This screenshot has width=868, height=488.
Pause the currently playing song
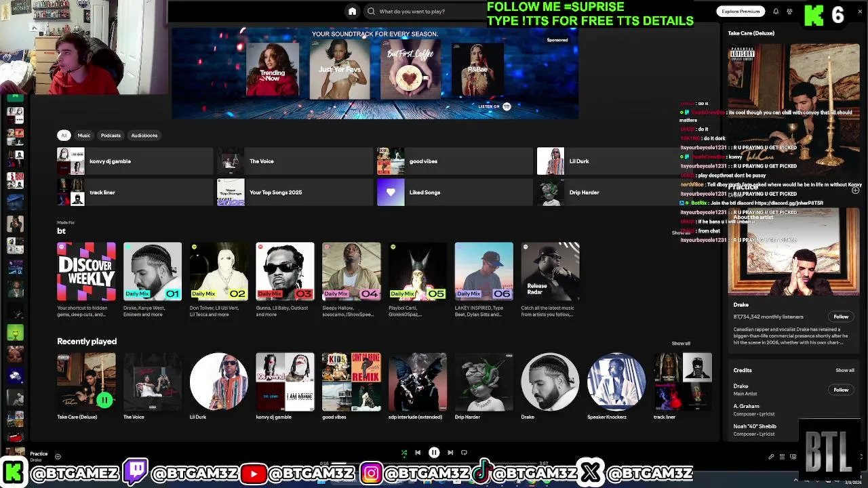point(434,453)
